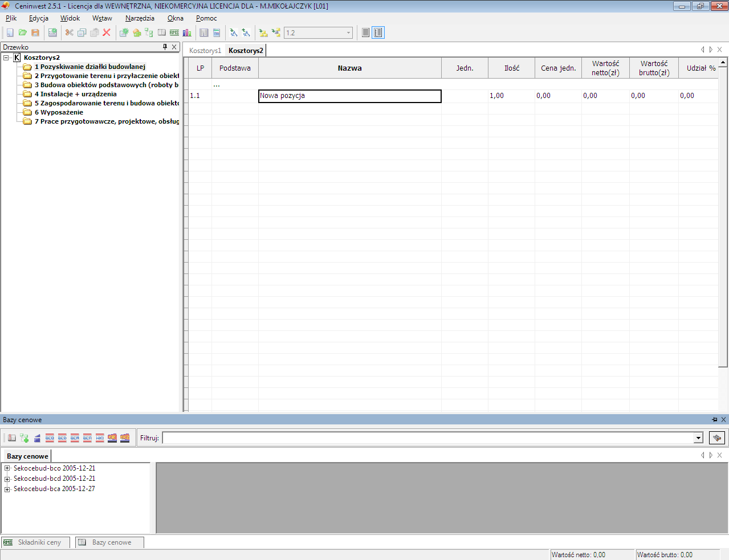Select folder 3 Budowa obiektów podstawowych
729x560 pixels.
point(107,85)
